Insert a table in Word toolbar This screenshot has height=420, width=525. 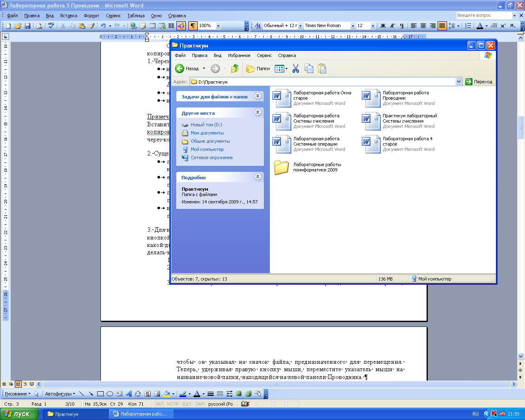tap(153, 26)
